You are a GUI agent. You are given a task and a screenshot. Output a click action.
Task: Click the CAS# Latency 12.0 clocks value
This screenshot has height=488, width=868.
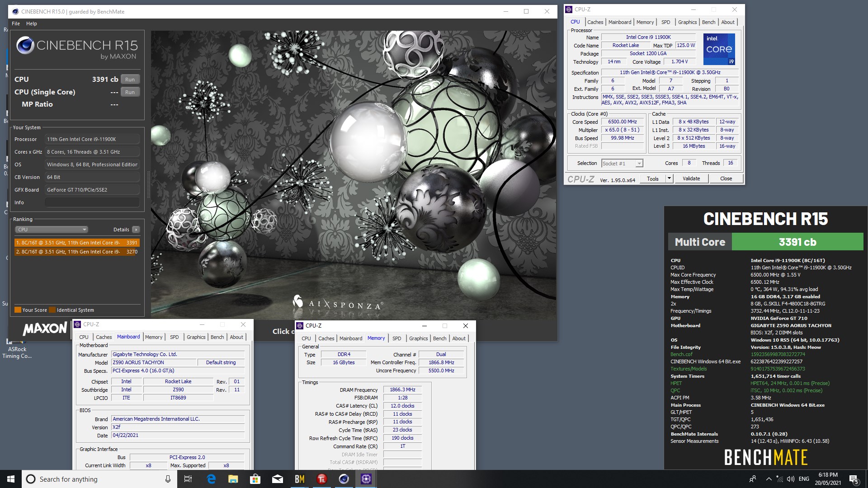(402, 406)
